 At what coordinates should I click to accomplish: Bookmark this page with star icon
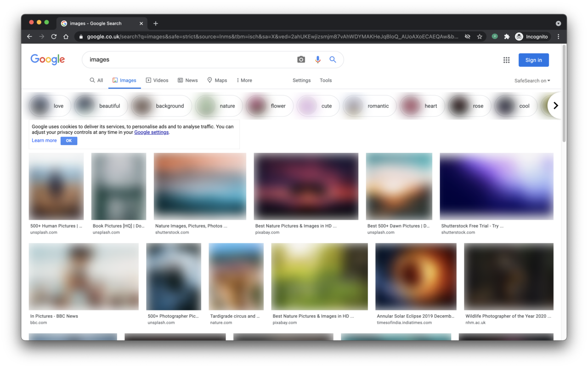(x=480, y=36)
